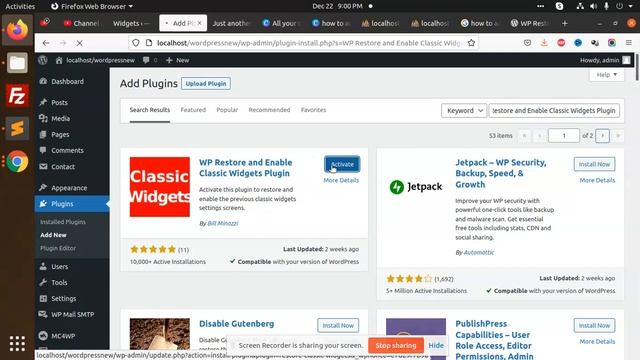Open the Firefox Web Browser app menu
Image resolution: width=640 pixels, height=360 pixels.
[x=92, y=6]
